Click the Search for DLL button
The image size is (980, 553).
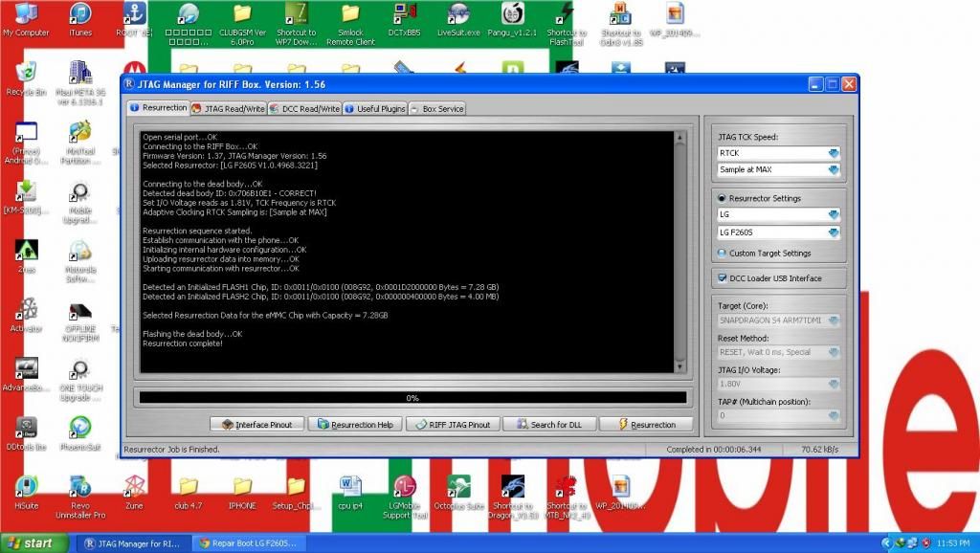[x=550, y=424]
